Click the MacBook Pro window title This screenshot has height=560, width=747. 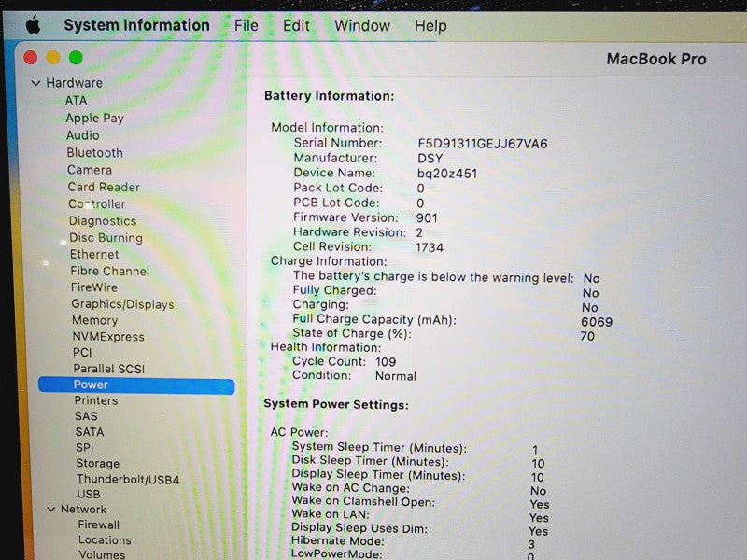tap(656, 59)
